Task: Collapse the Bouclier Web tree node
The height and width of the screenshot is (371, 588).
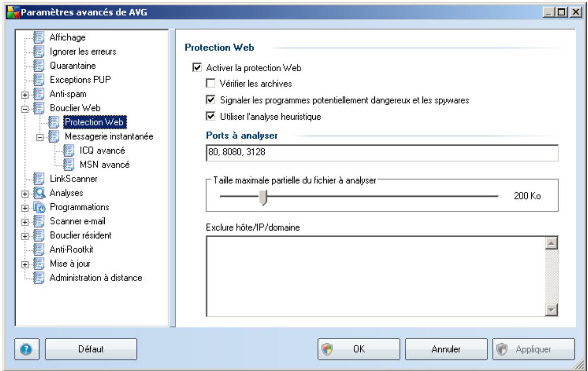Action: (25, 109)
